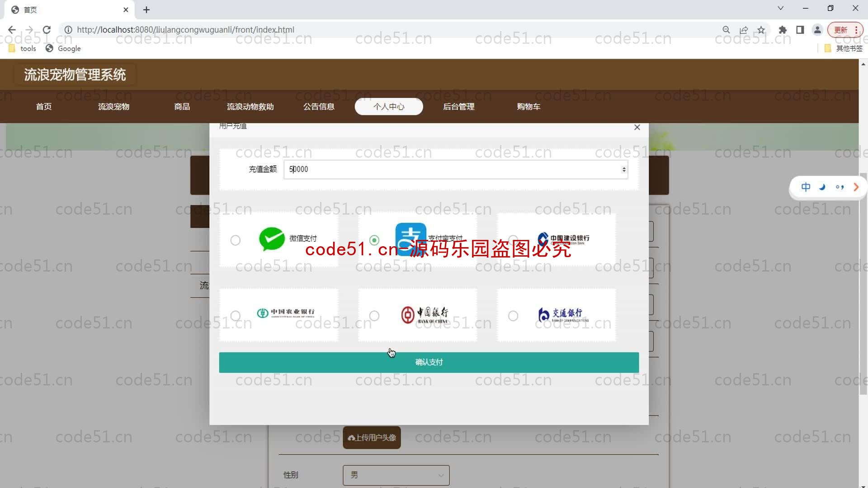Open the 公告信息 navigation item
This screenshot has height=488, width=868.
click(x=319, y=107)
